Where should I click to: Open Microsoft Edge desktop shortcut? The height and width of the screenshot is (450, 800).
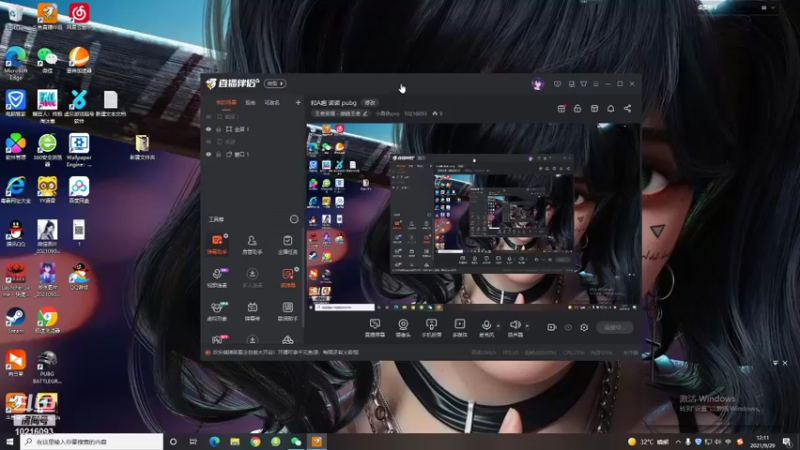15,63
